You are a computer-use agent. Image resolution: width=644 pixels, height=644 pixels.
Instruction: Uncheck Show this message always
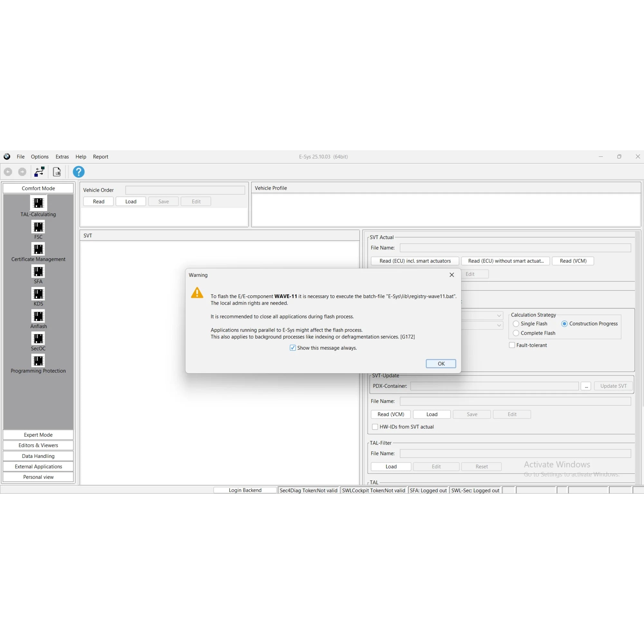[293, 348]
